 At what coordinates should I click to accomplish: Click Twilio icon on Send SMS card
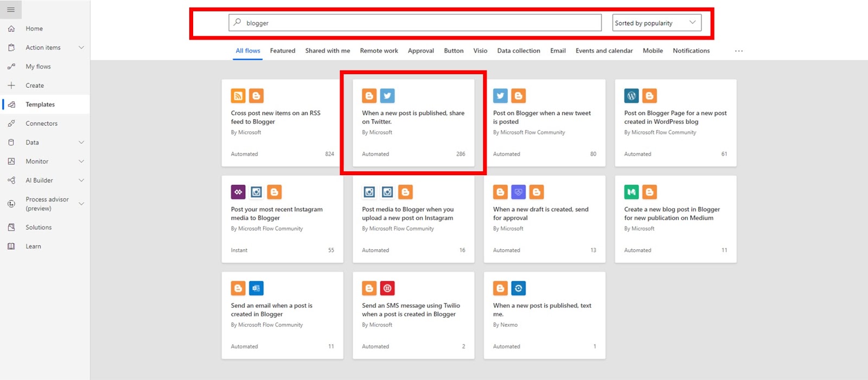pyautogui.click(x=387, y=288)
